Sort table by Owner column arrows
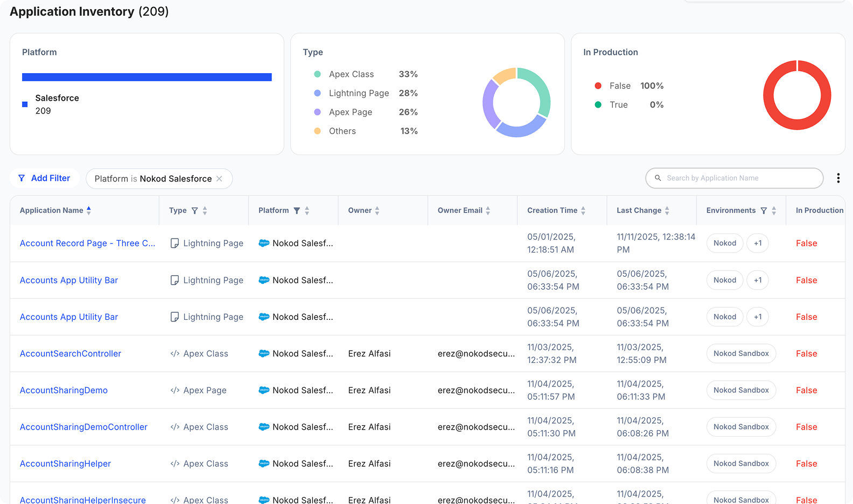Viewport: 853px width, 504px height. [x=377, y=211]
